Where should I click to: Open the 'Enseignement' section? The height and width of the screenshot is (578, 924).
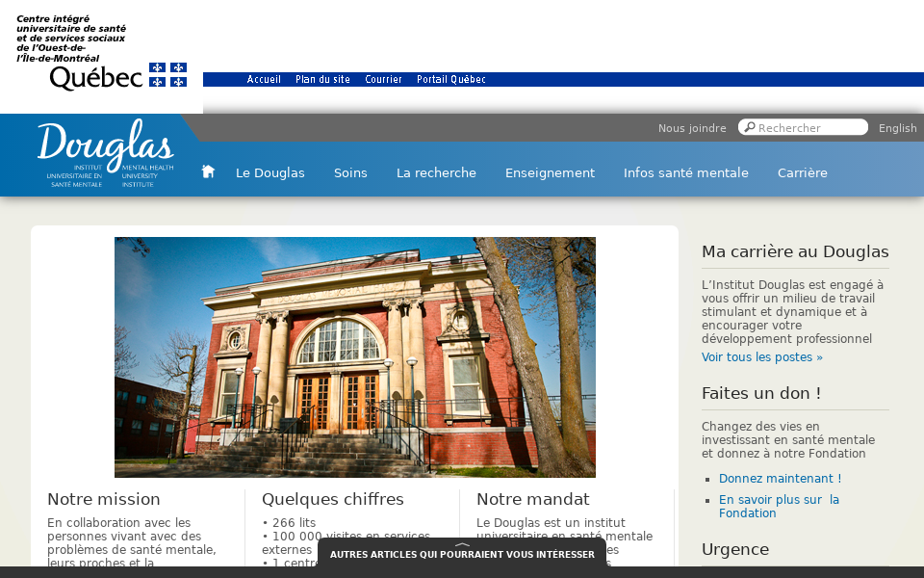point(550,172)
